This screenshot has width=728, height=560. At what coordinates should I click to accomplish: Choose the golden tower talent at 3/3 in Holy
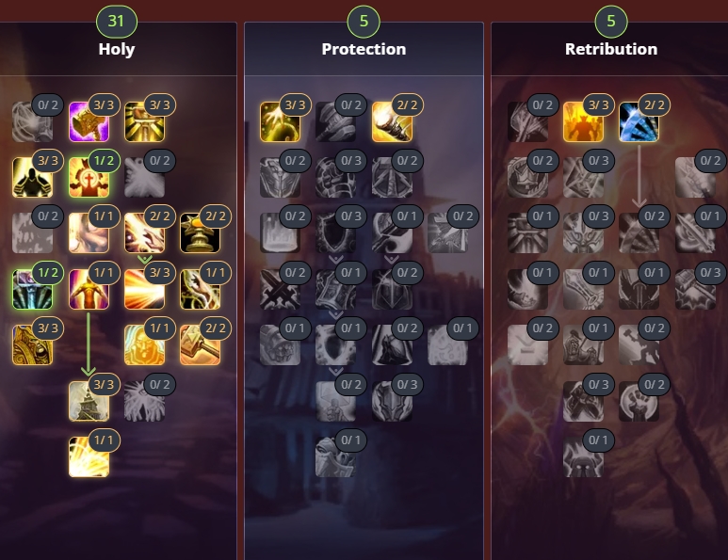click(x=89, y=401)
